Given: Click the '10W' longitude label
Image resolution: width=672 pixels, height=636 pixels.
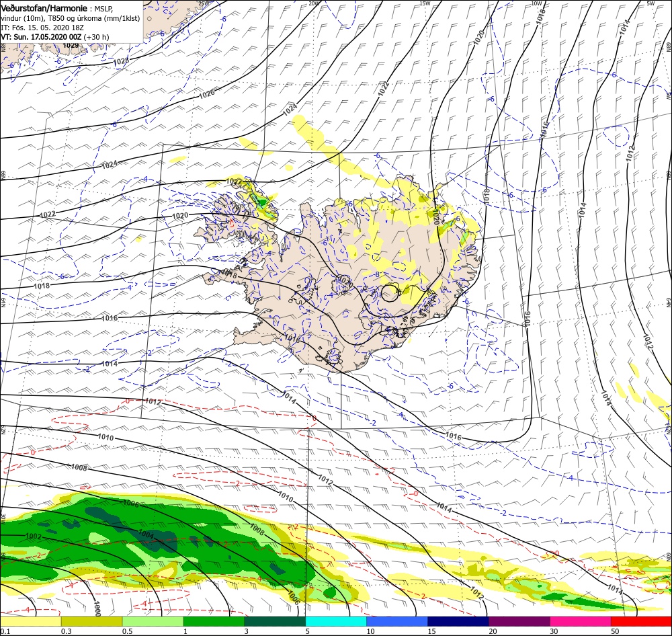Looking at the screenshot, I should (536, 3).
